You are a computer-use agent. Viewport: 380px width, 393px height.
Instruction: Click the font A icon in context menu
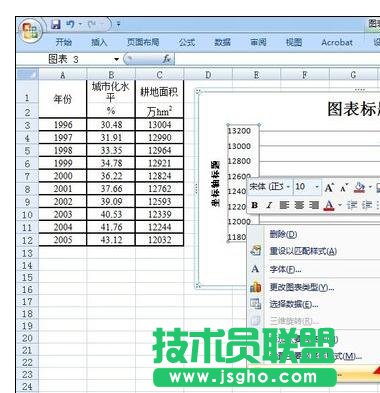pos(255,269)
